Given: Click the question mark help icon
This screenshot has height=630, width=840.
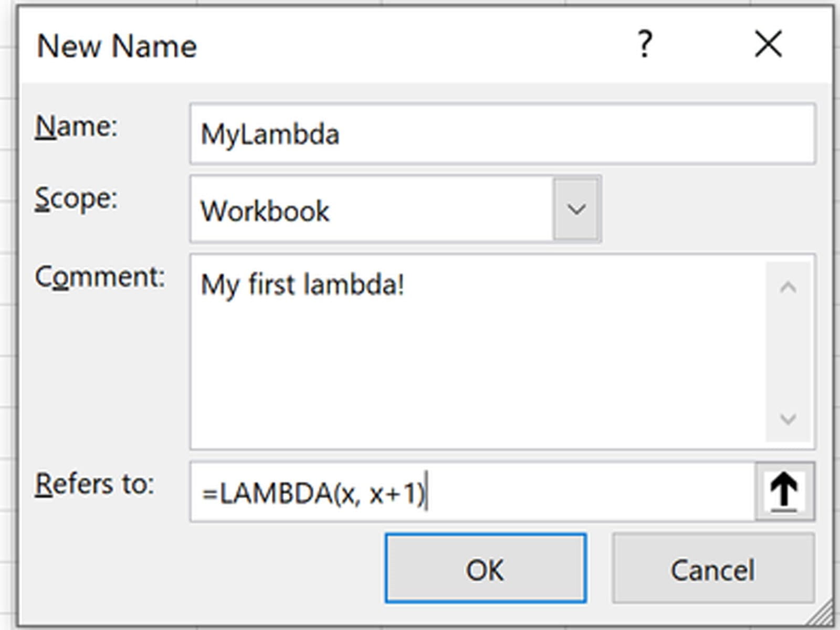Looking at the screenshot, I should coord(645,44).
